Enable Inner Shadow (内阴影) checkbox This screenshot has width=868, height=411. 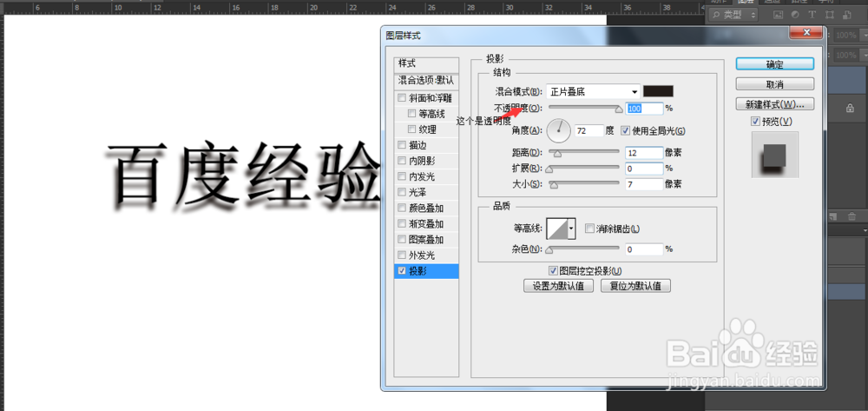click(401, 162)
